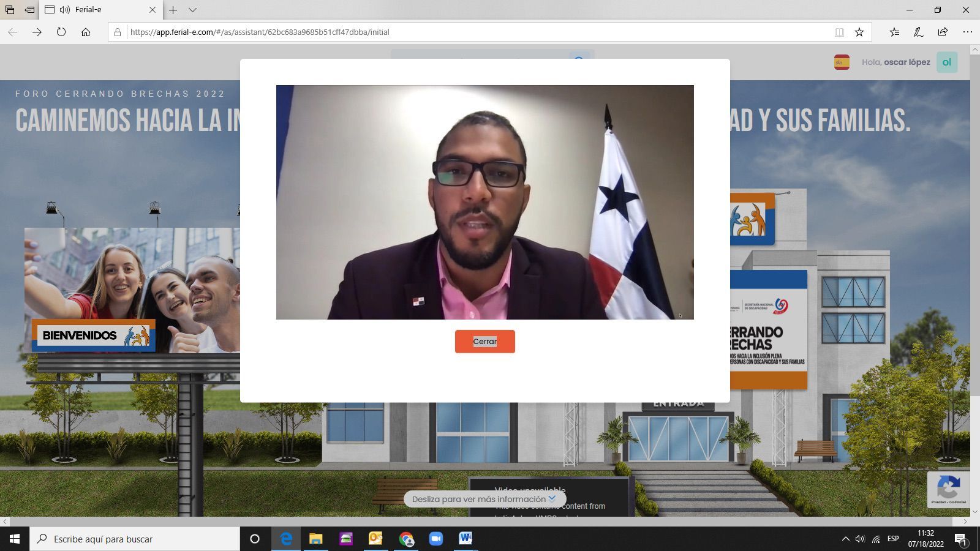Switch the ESP keyboard language
Viewport: 980px width, 551px height.
pos(893,539)
